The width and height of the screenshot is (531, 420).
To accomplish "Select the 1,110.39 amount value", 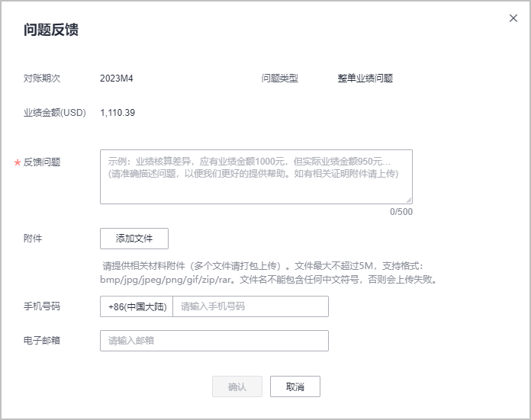I will [117, 113].
